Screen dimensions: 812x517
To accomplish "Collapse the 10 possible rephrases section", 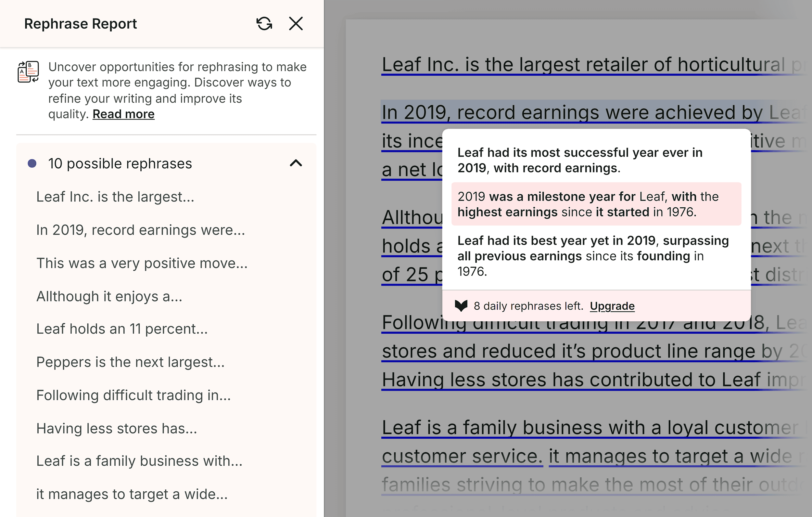I will pos(296,163).
